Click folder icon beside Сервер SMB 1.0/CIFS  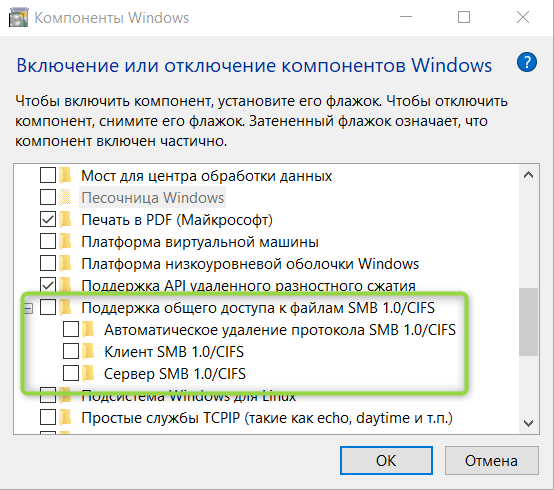click(88, 373)
